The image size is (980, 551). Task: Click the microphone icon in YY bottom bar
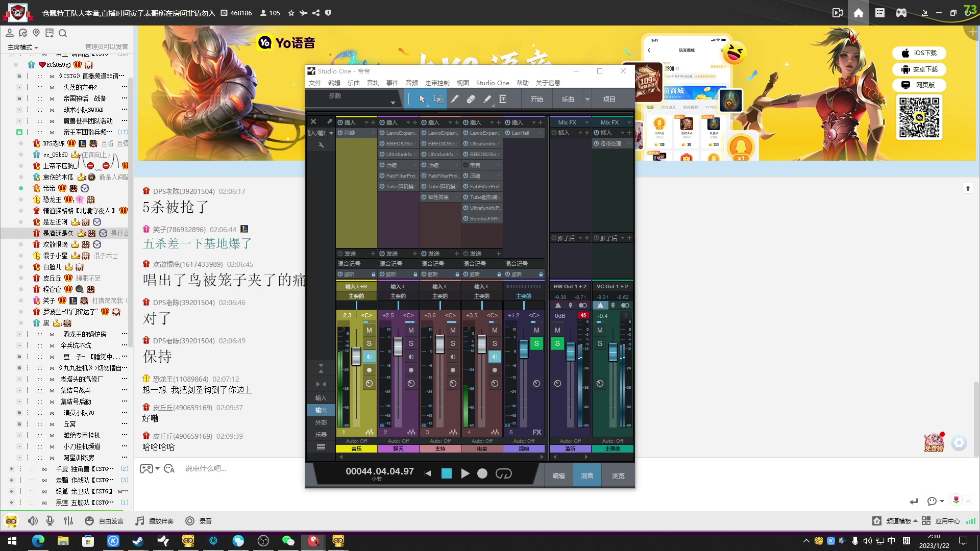(50, 521)
